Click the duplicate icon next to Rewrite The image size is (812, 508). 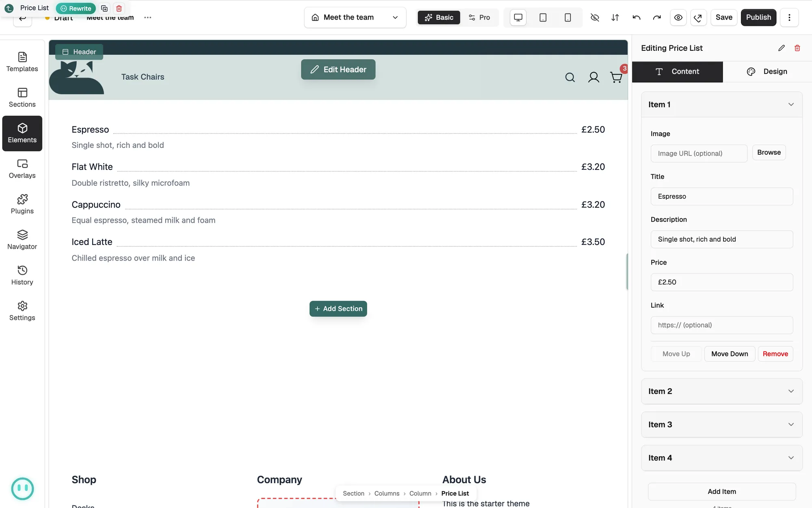tap(104, 8)
